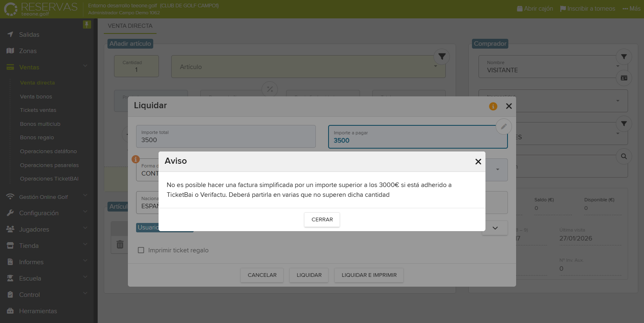Open Venta bonos in sidebar
The height and width of the screenshot is (323, 644).
36,97
